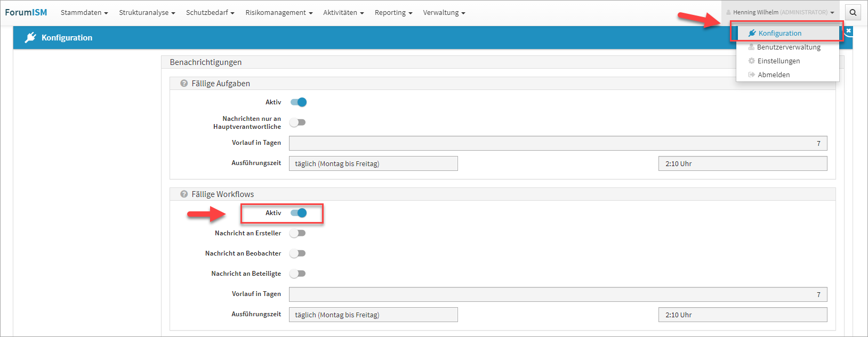Turn on Nachricht an Ersteller toggle
The width and height of the screenshot is (868, 337).
[298, 233]
